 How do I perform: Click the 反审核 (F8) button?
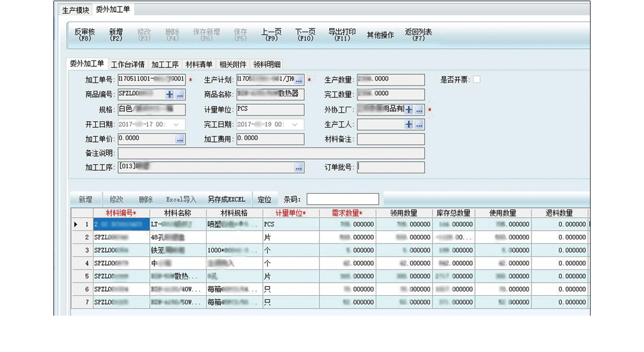[x=85, y=35]
